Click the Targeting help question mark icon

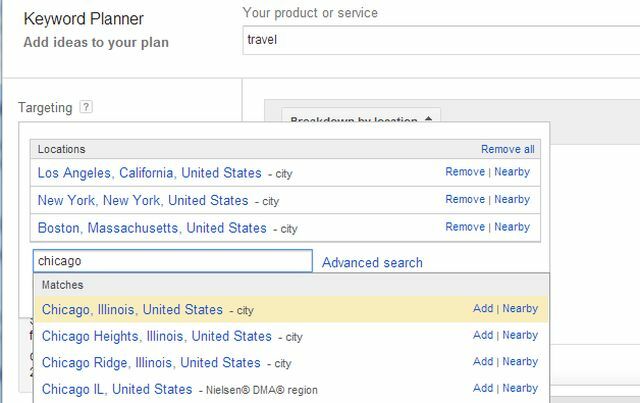coord(86,107)
